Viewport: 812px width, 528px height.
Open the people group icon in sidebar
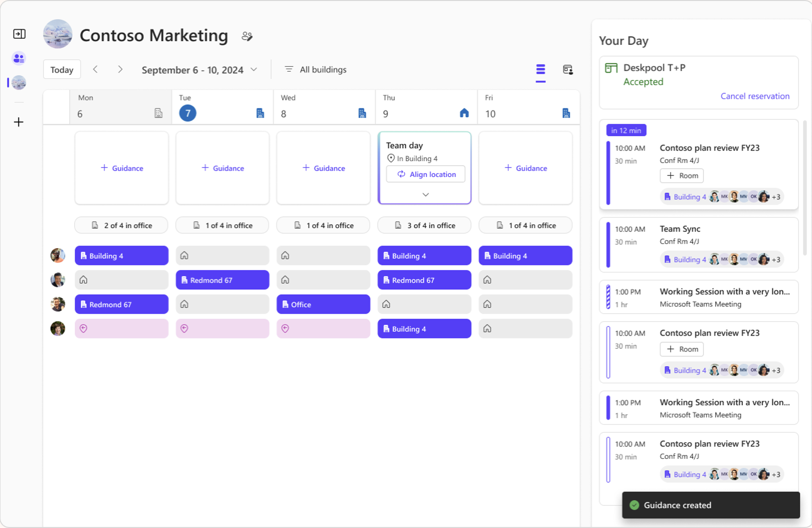(x=19, y=58)
